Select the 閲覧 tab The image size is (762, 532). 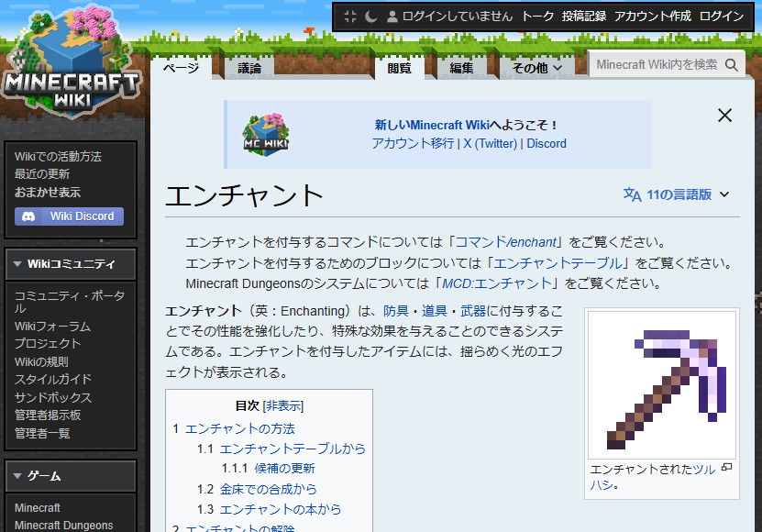pos(399,68)
